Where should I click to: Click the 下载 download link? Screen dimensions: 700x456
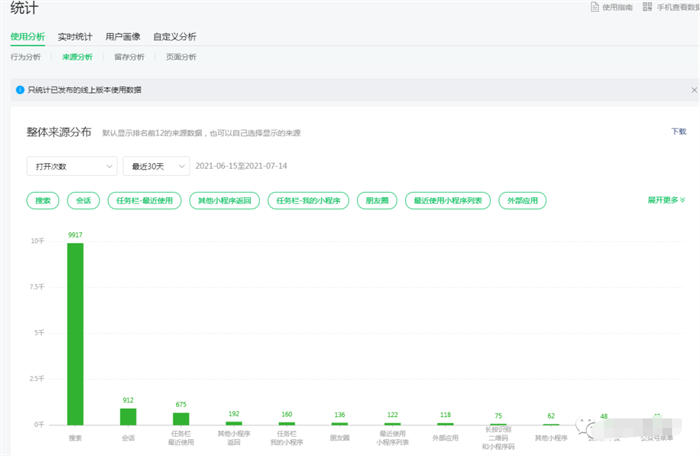point(678,131)
